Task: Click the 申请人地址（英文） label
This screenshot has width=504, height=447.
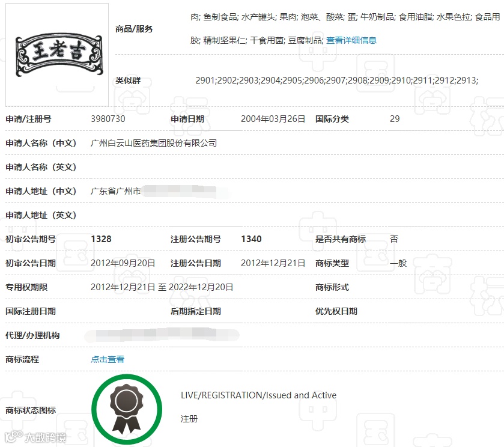Action: [41, 215]
